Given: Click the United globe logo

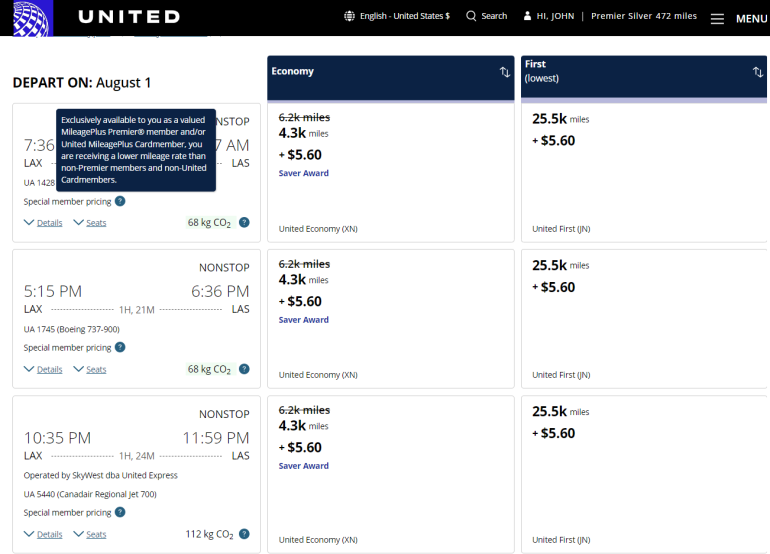Looking at the screenshot, I should (29, 16).
